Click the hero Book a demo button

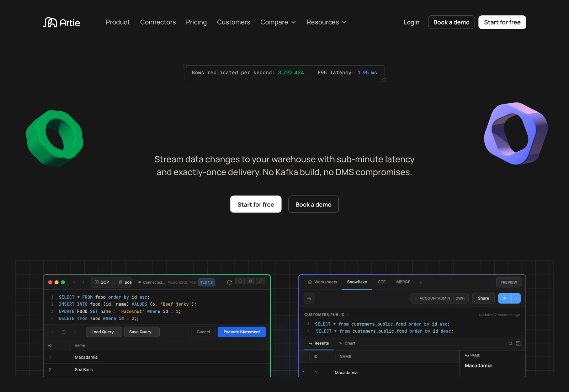[x=313, y=204]
